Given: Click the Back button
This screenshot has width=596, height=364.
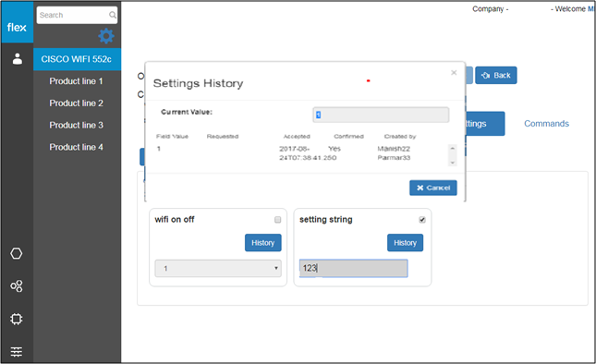Looking at the screenshot, I should [x=495, y=75].
